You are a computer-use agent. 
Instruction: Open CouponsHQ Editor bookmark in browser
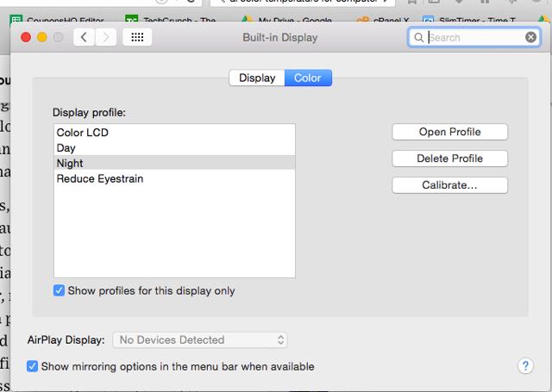57,20
